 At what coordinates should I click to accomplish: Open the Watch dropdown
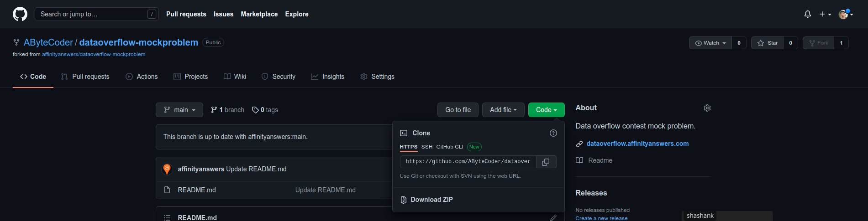pyautogui.click(x=710, y=43)
